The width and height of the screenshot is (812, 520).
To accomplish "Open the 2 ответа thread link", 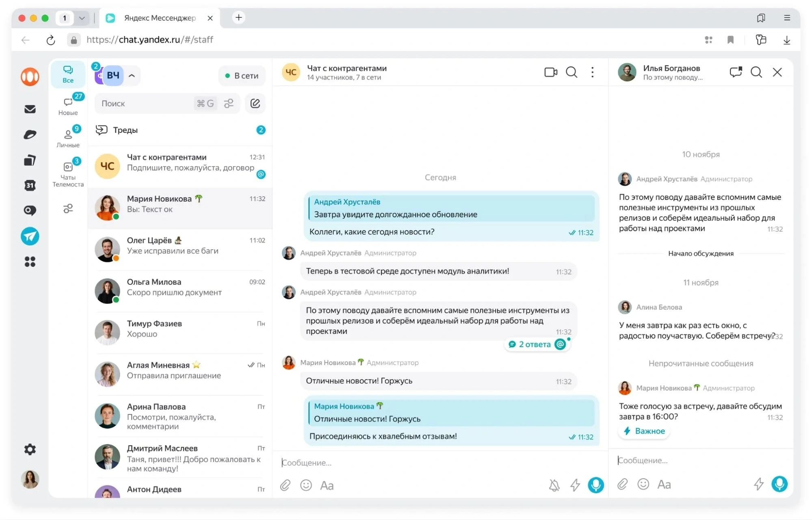I will (x=535, y=344).
